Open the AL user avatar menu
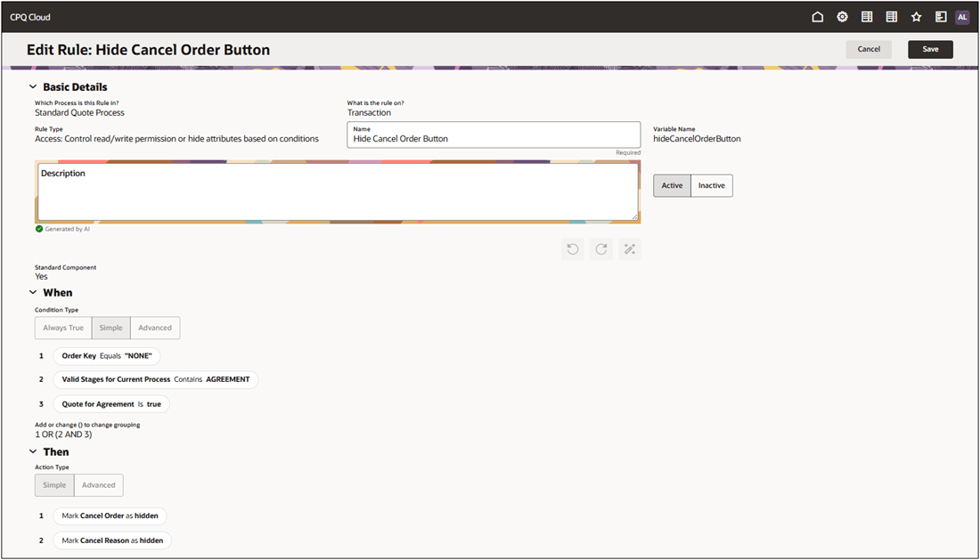This screenshot has width=980, height=560. [962, 17]
